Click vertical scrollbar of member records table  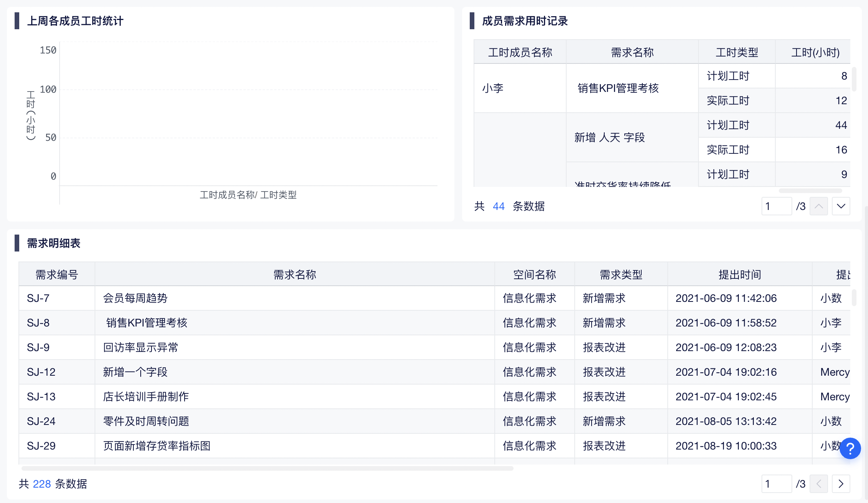pyautogui.click(x=854, y=80)
